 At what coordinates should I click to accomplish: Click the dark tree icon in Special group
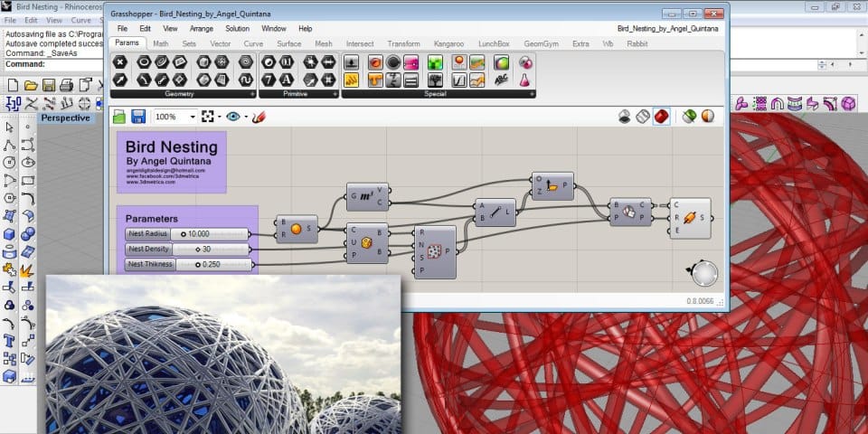point(435,80)
